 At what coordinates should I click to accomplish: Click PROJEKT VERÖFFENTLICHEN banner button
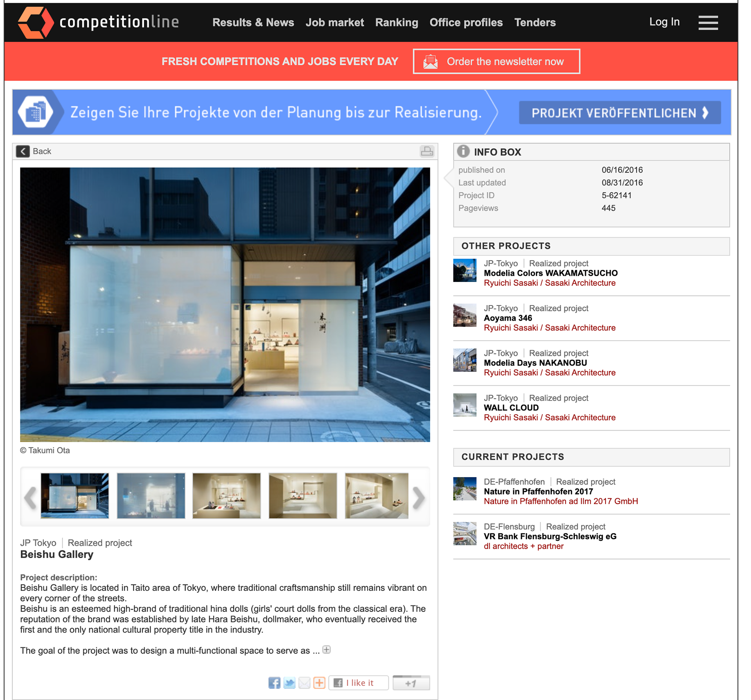[x=619, y=113]
